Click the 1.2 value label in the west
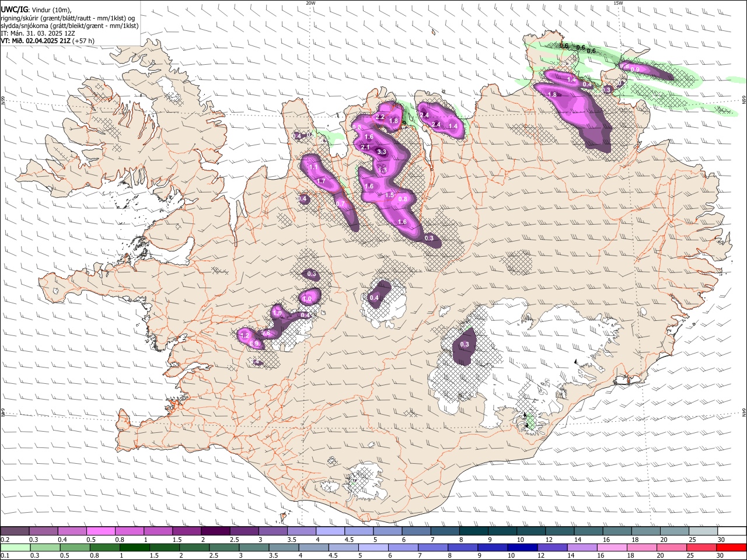Image resolution: width=747 pixels, height=560 pixels. (245, 336)
